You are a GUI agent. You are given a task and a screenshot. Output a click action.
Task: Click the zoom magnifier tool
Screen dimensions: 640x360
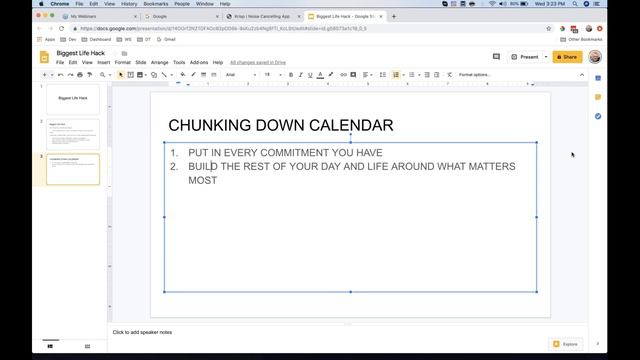[102, 75]
